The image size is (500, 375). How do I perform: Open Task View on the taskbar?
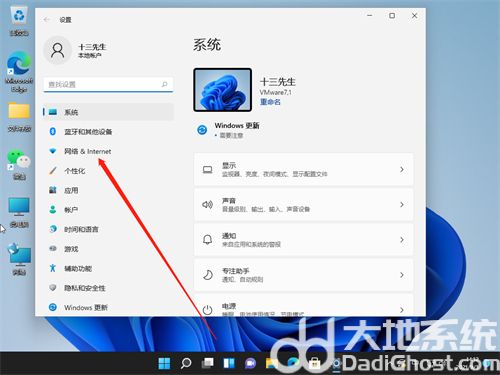(207, 363)
